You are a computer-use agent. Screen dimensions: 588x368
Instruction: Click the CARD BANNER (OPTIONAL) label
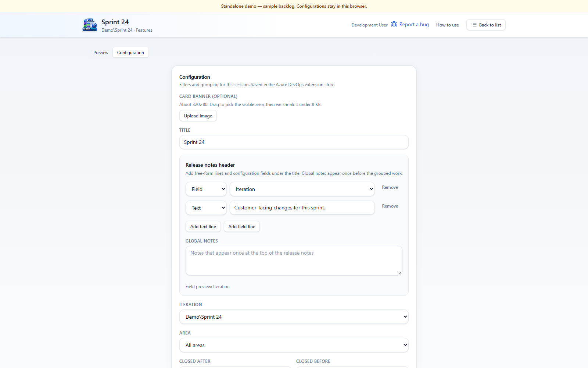(x=208, y=96)
